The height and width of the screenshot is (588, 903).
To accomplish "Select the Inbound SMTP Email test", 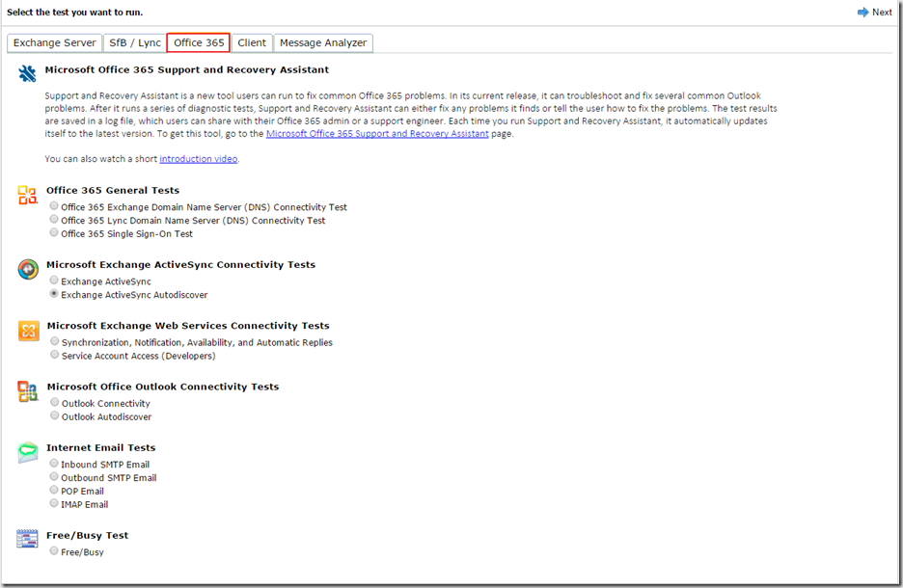I will coord(54,464).
